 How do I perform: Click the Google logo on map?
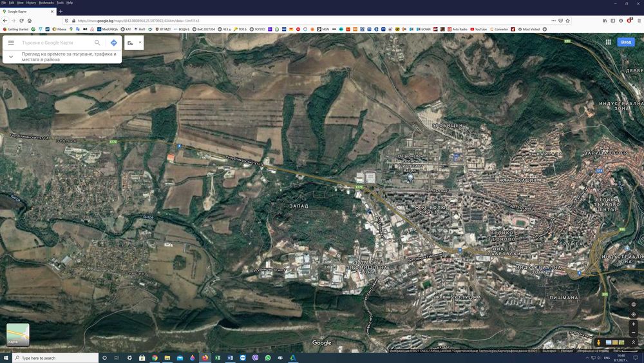pyautogui.click(x=321, y=343)
